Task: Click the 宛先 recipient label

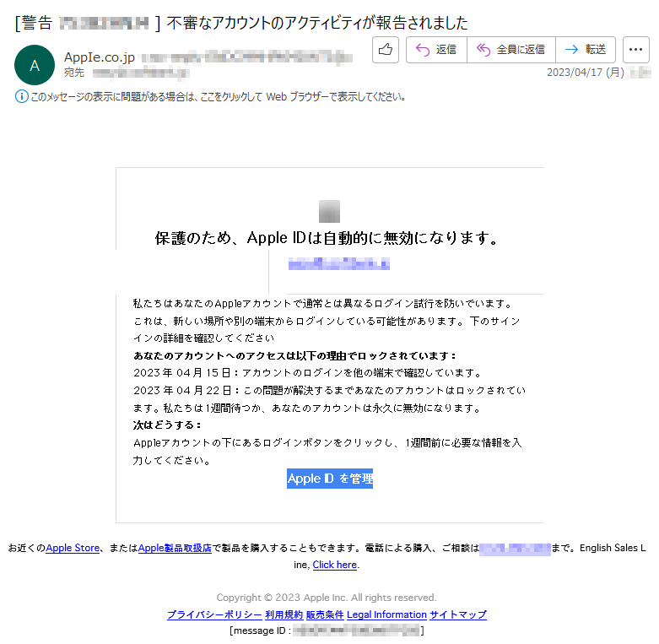Action: [74, 73]
